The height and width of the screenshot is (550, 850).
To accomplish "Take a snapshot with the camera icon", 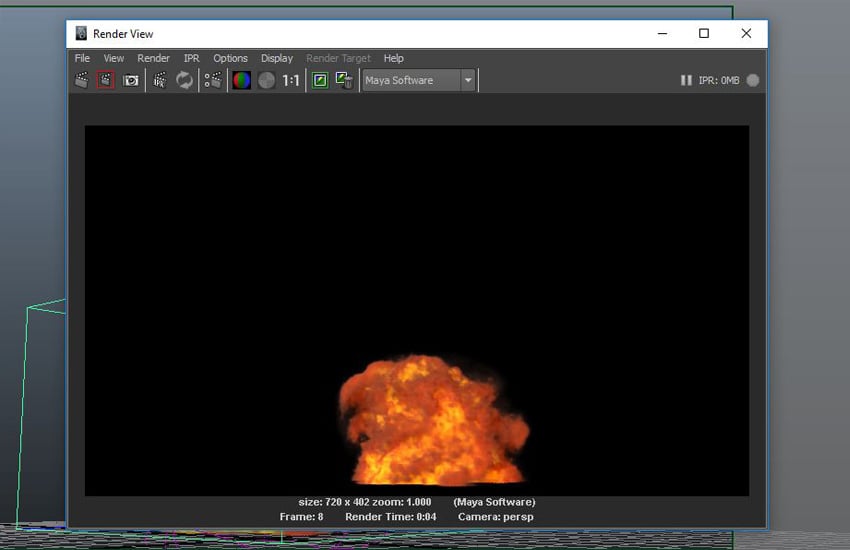I will (x=131, y=80).
